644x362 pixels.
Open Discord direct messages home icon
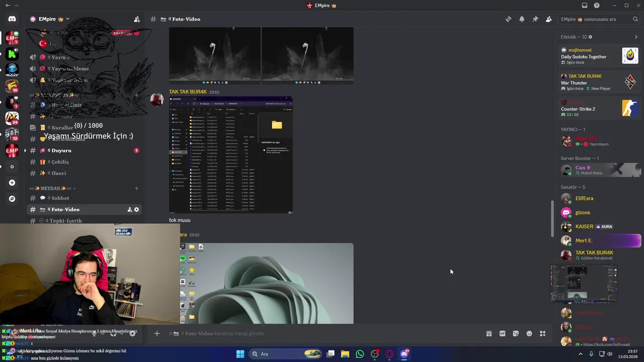coord(12,19)
